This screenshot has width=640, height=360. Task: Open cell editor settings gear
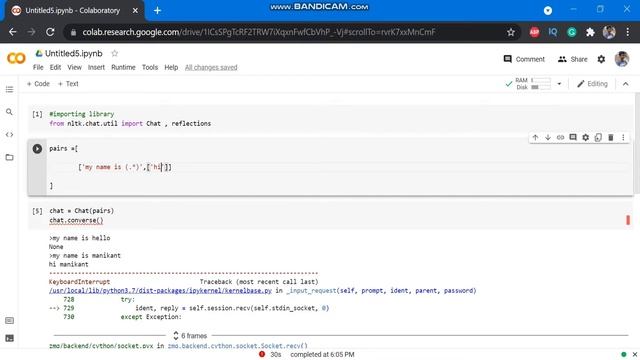tap(586, 138)
